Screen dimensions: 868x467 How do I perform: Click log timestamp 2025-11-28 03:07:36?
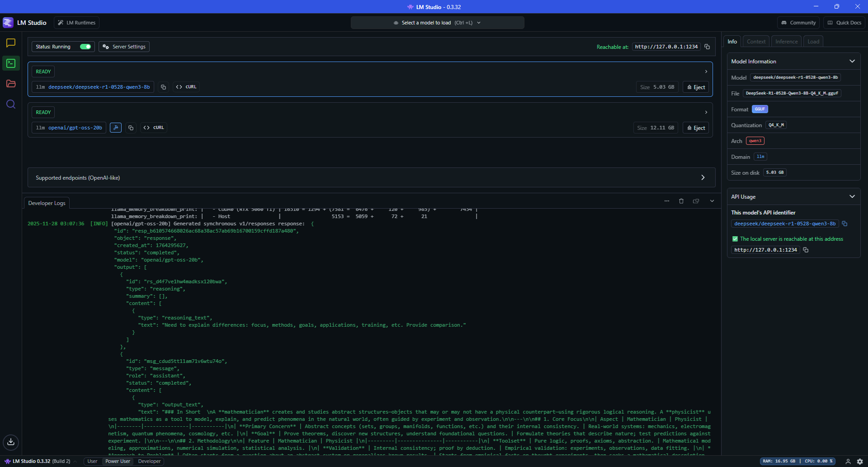click(56, 224)
